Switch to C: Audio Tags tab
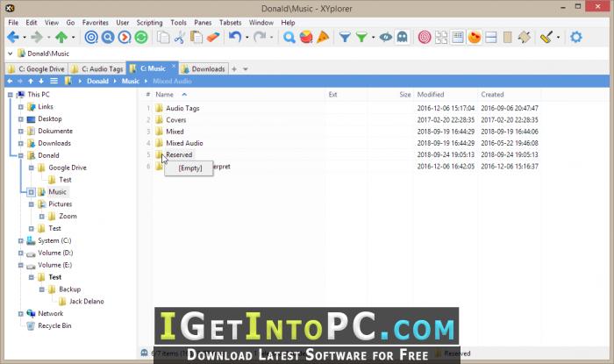The width and height of the screenshot is (614, 364). 97,69
